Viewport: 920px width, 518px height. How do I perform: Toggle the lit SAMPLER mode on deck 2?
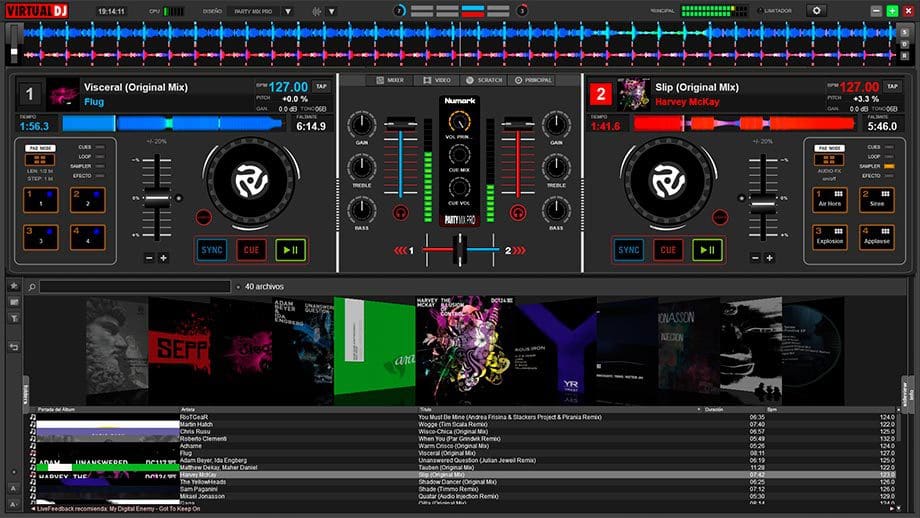click(877, 166)
